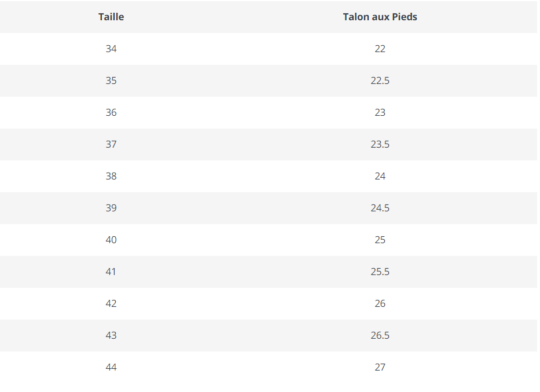Select size 41 cell
The width and height of the screenshot is (540, 392).
[111, 272]
